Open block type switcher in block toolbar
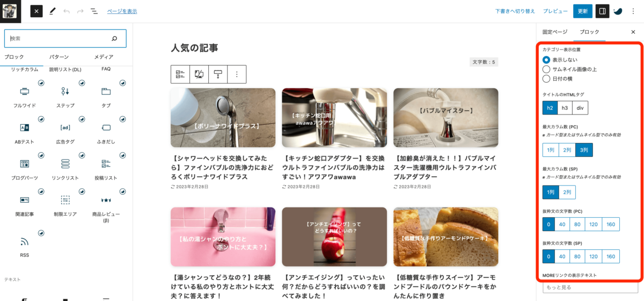Screen dimensions: 644x301 point(180,74)
